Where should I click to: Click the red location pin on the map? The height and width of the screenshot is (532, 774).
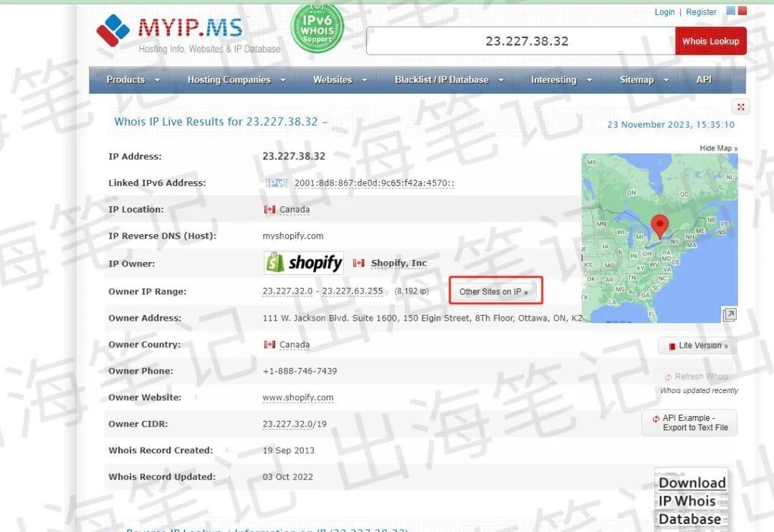click(x=659, y=226)
